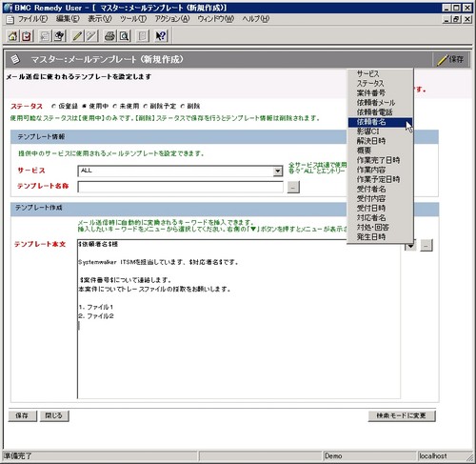Click the サービス combo box showing ALL
The image size is (476, 464).
tap(180, 171)
